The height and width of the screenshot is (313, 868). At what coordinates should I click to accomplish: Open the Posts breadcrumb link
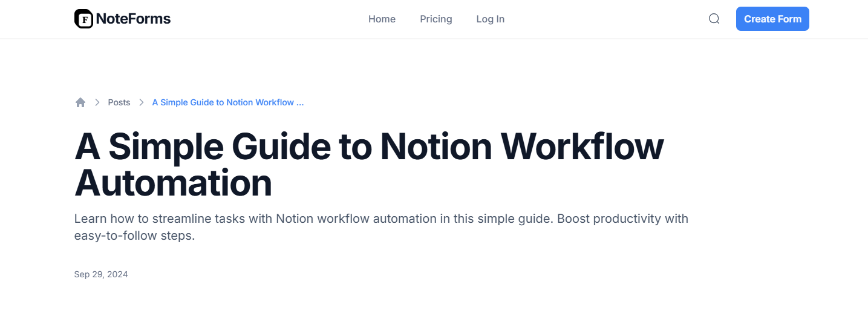click(x=119, y=102)
